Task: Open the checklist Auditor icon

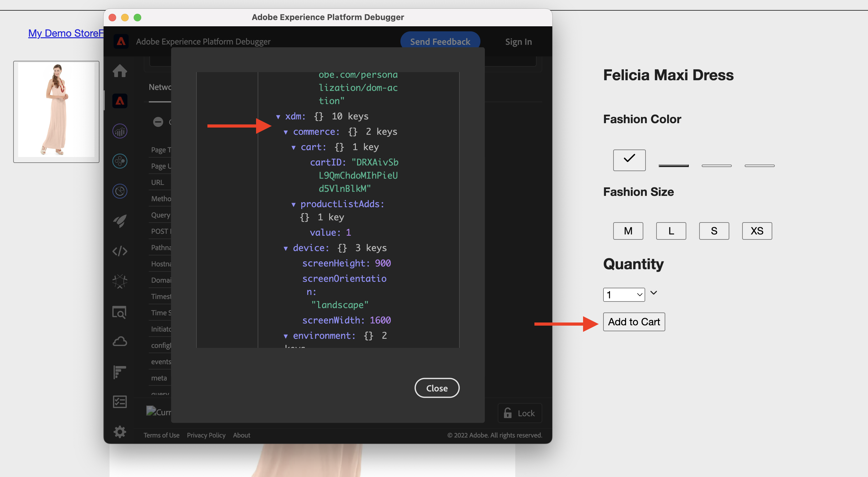Action: 120,401
